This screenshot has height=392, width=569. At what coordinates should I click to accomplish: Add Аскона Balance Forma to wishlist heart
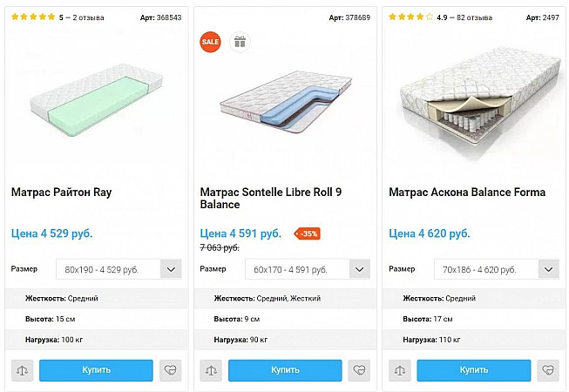pos(548,370)
